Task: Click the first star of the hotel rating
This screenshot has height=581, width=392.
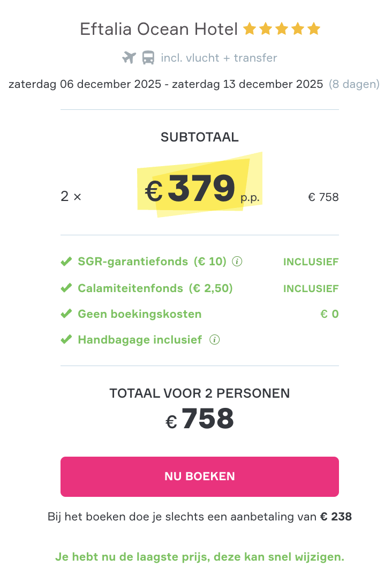Action: [250, 29]
